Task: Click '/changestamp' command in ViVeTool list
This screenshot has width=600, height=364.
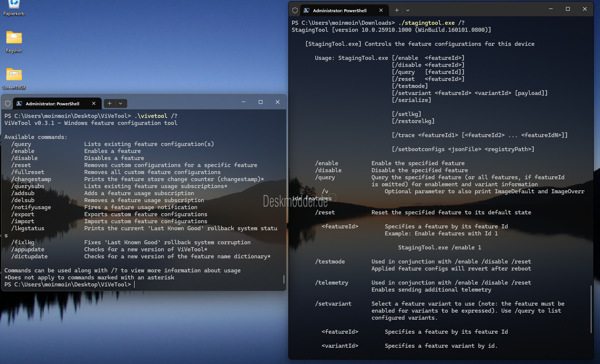Action: [x=31, y=179]
